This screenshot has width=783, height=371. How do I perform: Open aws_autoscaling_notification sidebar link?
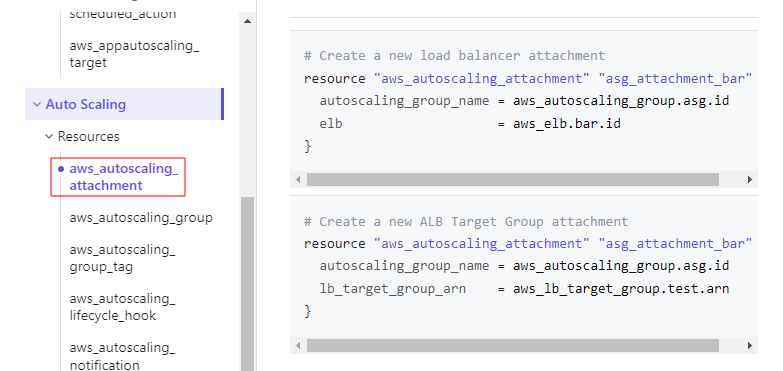coord(122,356)
